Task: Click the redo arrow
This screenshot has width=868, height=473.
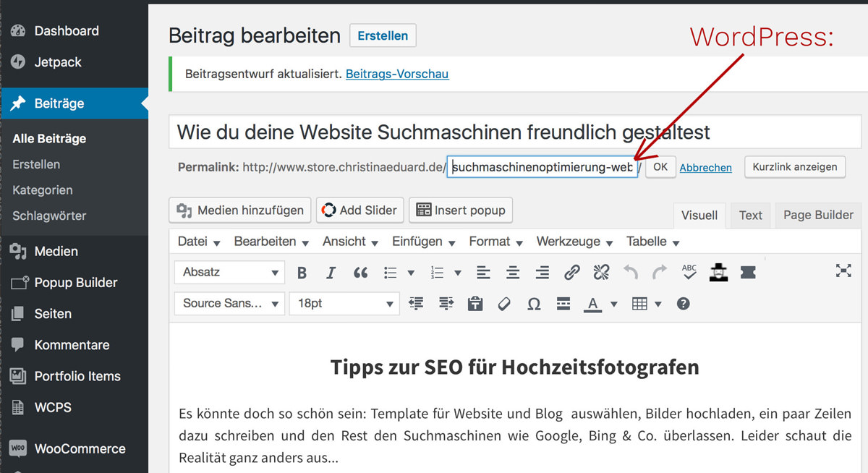Action: (660, 273)
